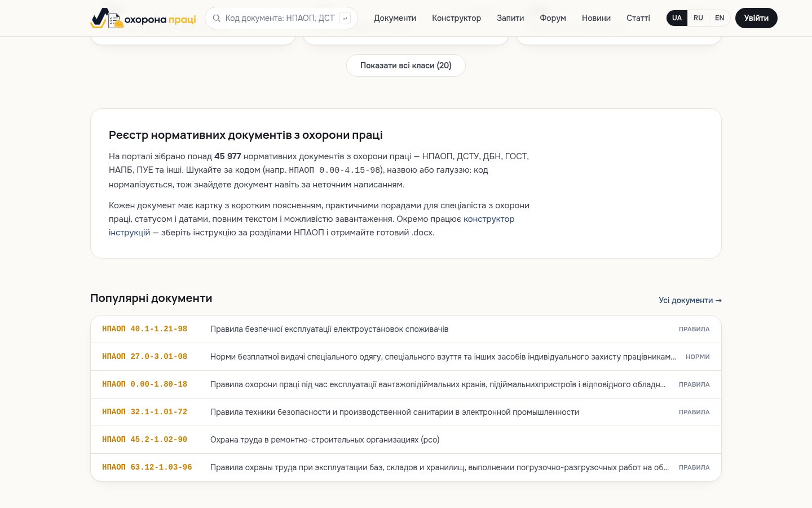Switch language to EN
The image size is (812, 508).
coord(720,18)
